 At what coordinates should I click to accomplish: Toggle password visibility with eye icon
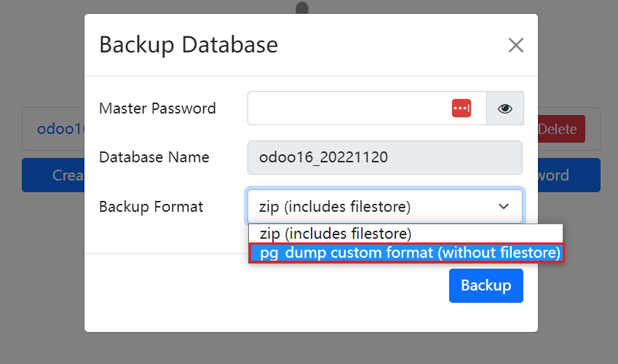(x=505, y=108)
